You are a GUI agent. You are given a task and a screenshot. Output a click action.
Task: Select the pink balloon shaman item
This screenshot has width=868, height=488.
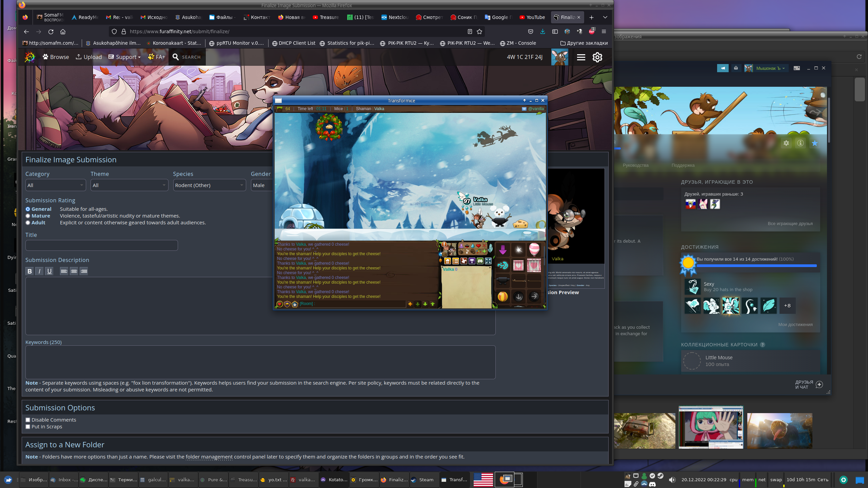(x=534, y=250)
